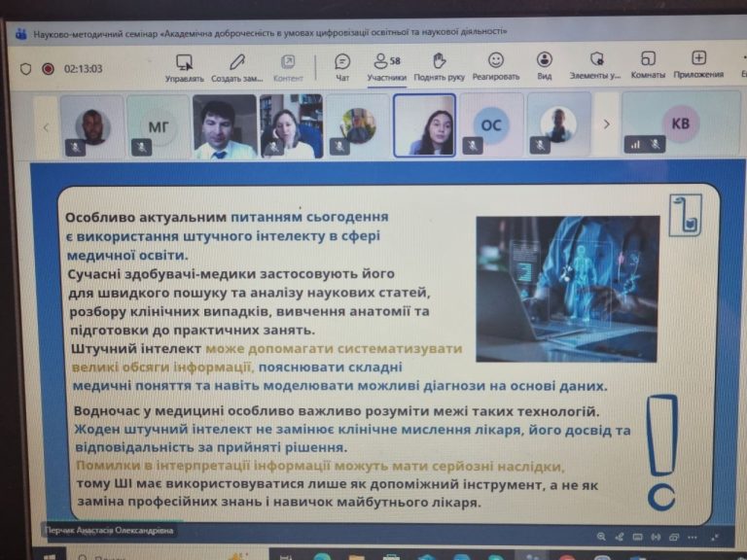Image resolution: width=747 pixels, height=560 pixels.
Task: Select the МГ participant tile
Action: [159, 126]
